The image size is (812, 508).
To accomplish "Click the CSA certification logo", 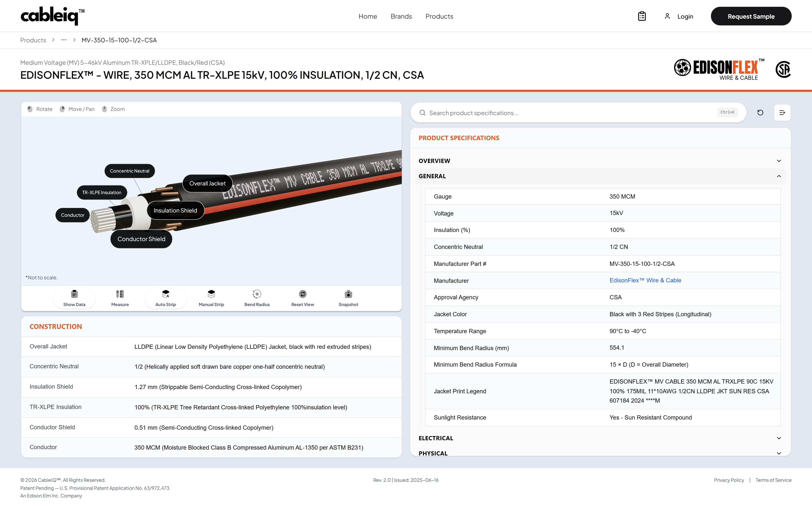I will point(783,69).
